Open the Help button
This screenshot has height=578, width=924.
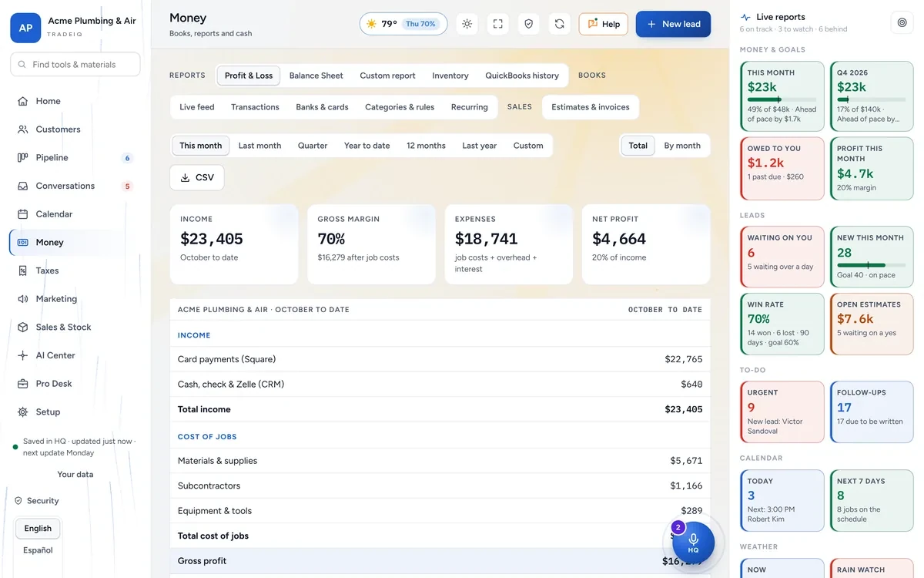coord(604,24)
